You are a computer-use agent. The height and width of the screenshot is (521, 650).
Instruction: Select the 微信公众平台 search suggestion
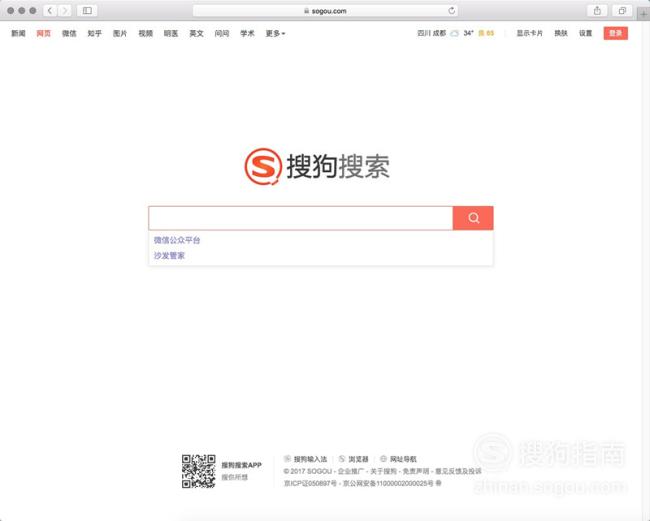(177, 240)
